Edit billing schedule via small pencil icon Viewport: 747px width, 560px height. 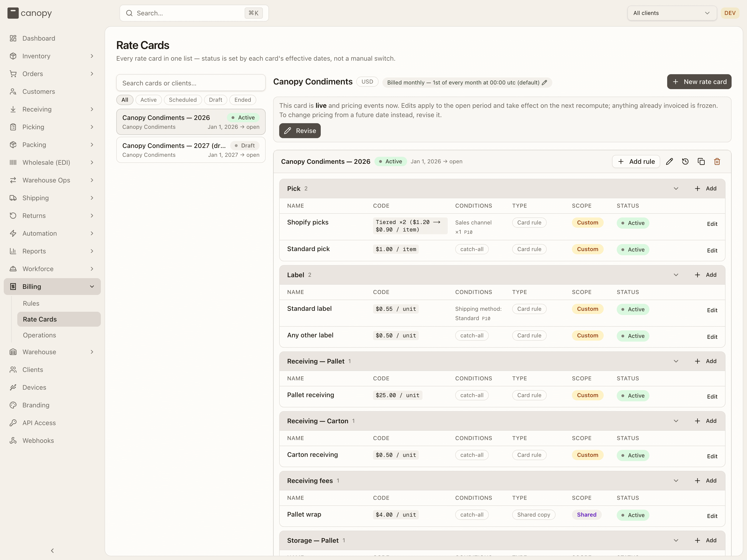[x=544, y=83]
